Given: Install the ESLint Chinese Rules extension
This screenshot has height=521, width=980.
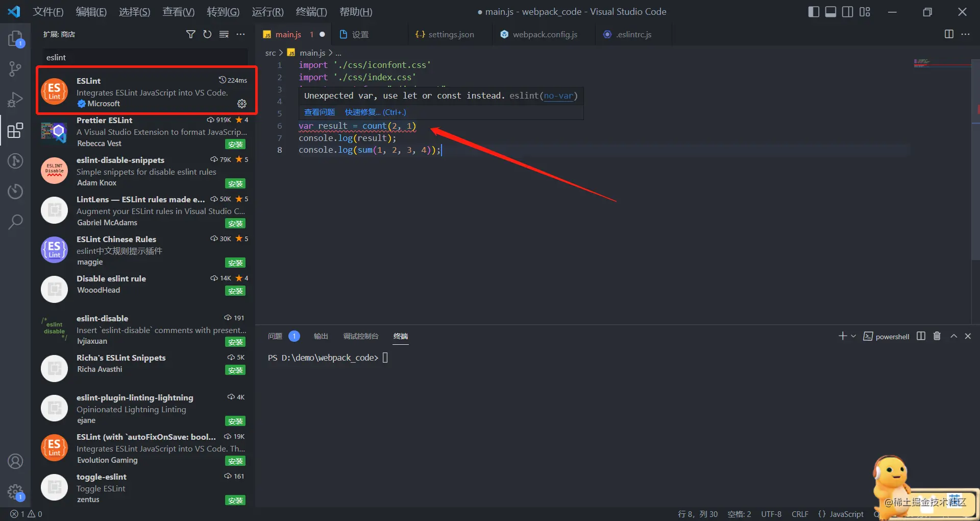Looking at the screenshot, I should (x=235, y=263).
